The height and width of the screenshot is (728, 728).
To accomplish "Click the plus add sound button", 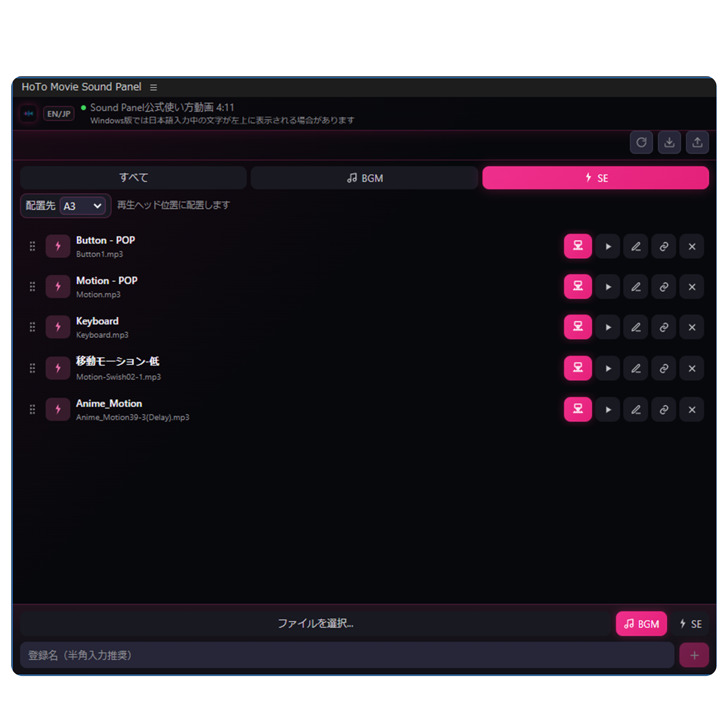I will click(x=694, y=655).
